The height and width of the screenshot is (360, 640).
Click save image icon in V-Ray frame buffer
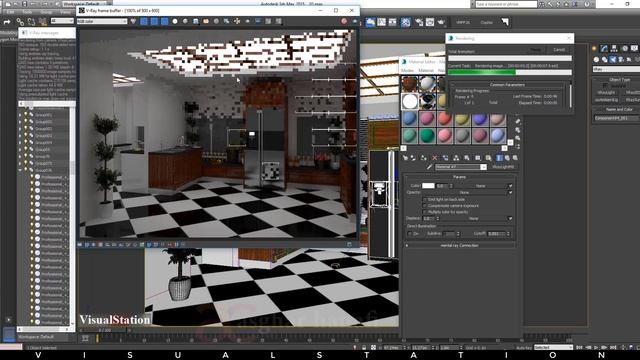coord(196,21)
